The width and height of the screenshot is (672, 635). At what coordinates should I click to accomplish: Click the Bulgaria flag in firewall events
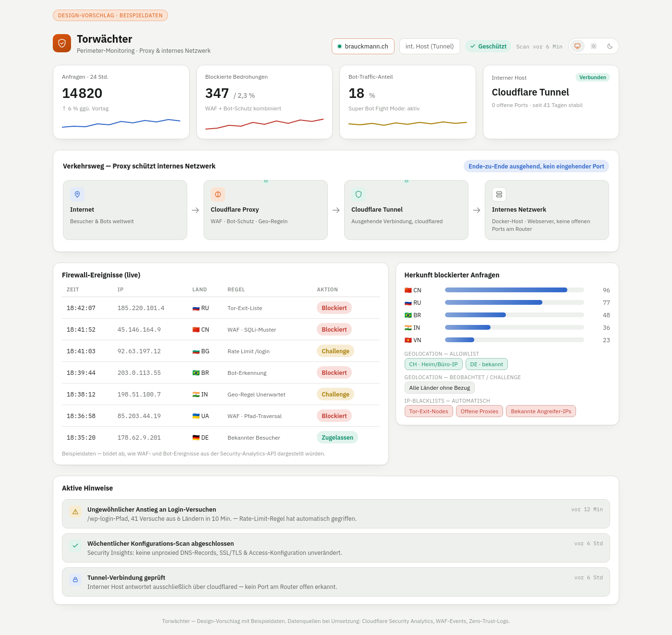click(x=196, y=351)
